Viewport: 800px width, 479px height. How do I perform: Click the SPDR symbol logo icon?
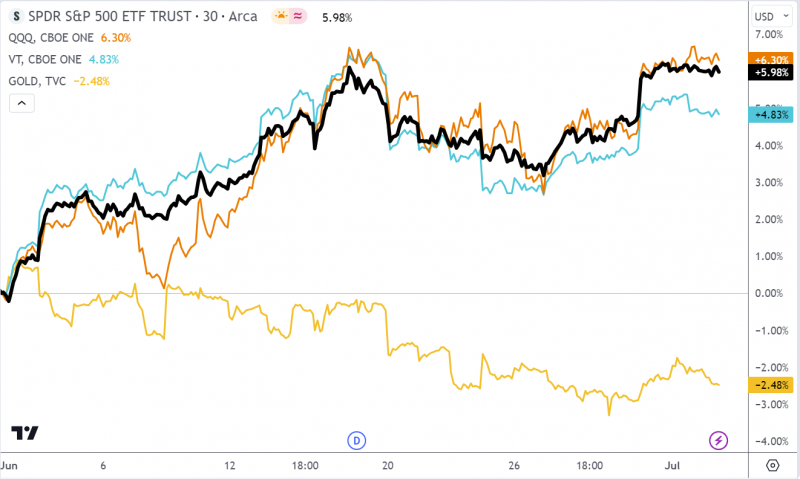(x=16, y=16)
